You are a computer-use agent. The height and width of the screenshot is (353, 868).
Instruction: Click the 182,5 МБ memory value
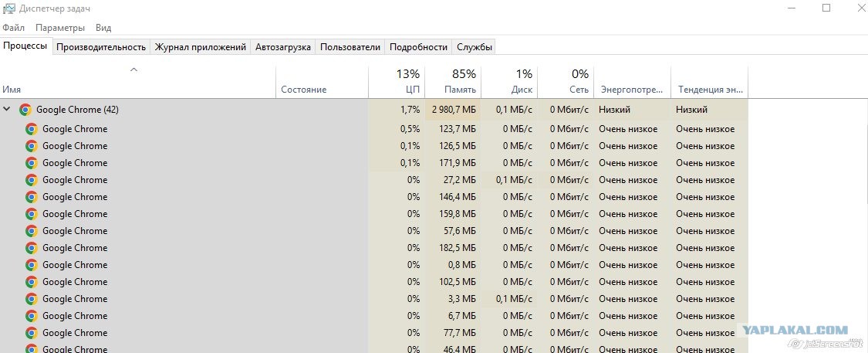pos(457,248)
